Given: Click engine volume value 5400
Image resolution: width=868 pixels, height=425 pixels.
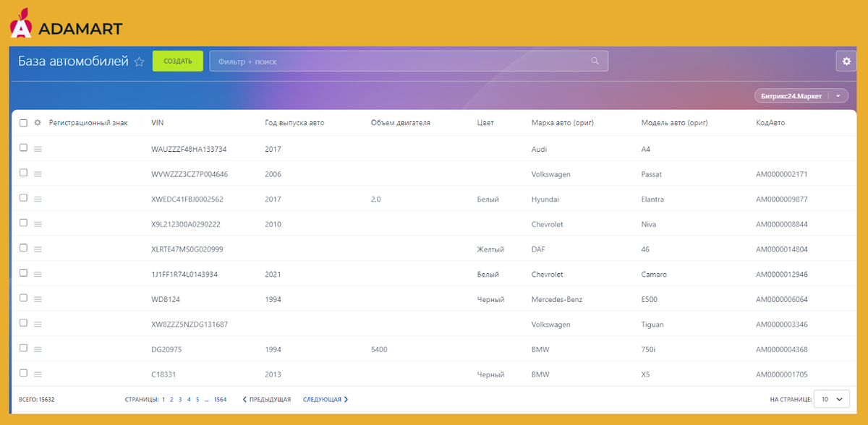Looking at the screenshot, I should click(378, 350).
